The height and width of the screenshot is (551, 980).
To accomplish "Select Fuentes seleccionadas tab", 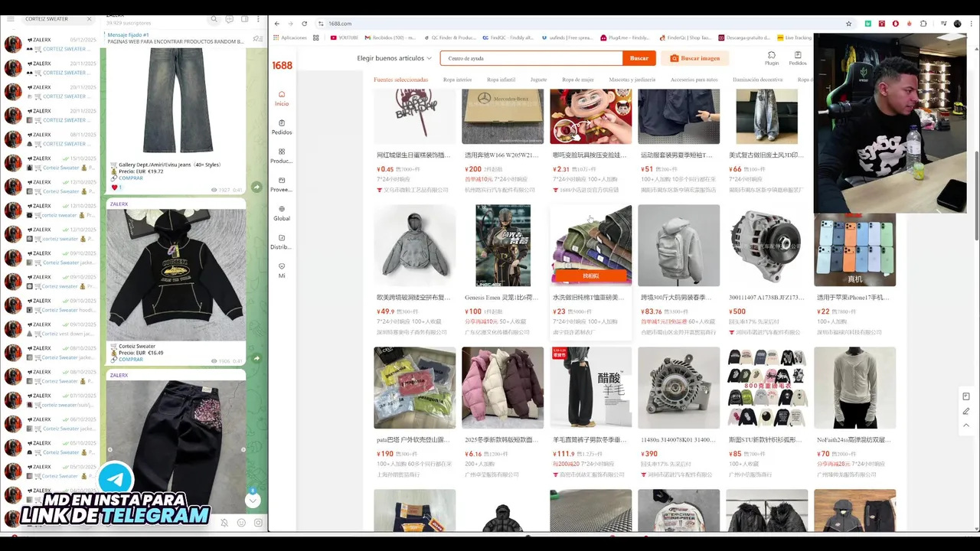I will pyautogui.click(x=401, y=80).
